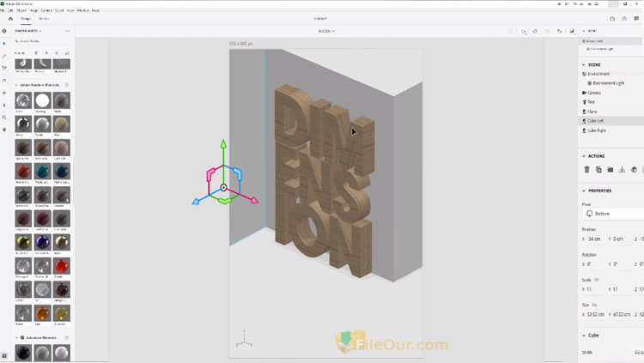644x363 pixels.
Task: Click the Home icon
Action: tap(10, 19)
